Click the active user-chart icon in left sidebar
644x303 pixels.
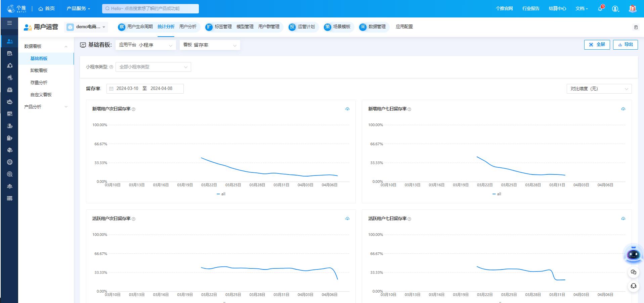pos(10,41)
